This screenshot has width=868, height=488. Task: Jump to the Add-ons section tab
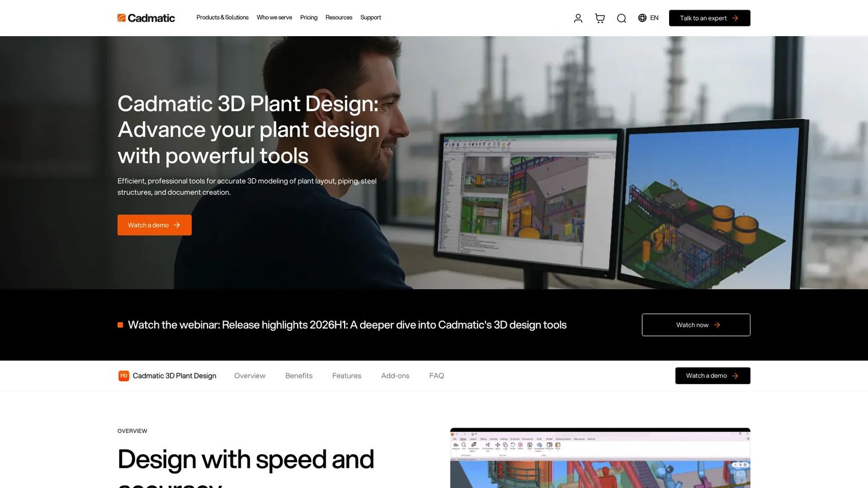[395, 376]
